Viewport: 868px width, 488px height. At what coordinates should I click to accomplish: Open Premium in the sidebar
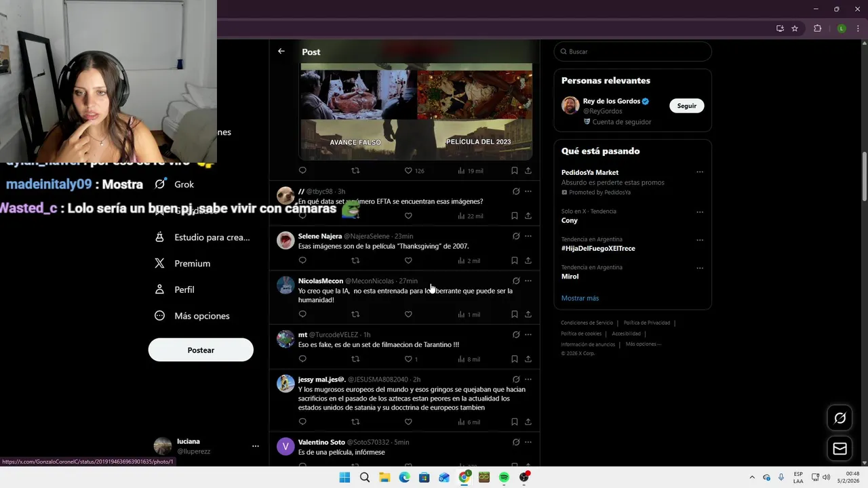click(x=182, y=264)
